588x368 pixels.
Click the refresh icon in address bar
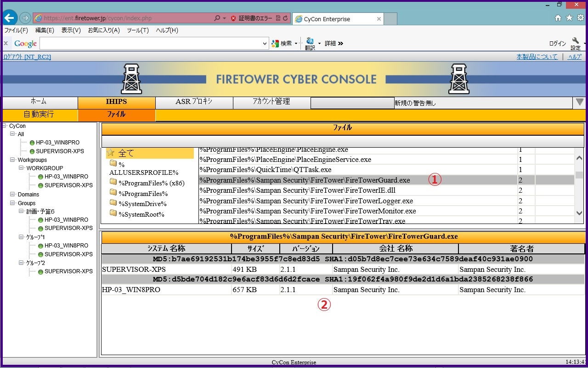[286, 18]
